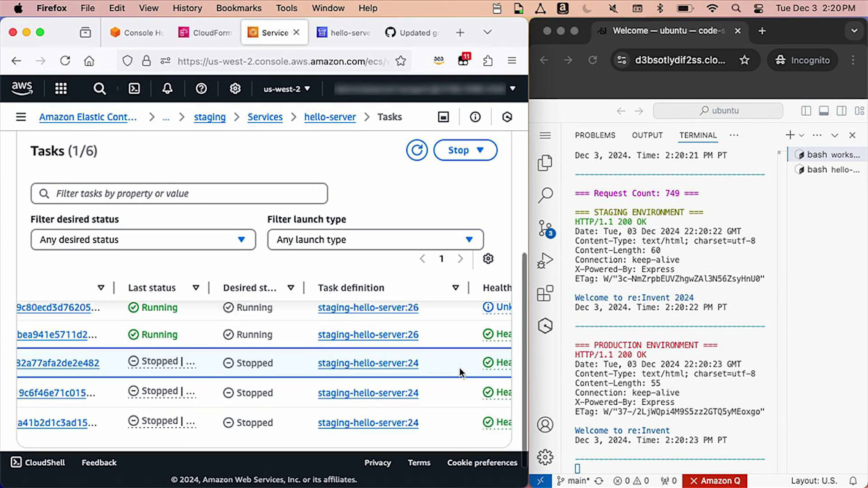Open Feedback link in AWS footer

click(x=99, y=463)
